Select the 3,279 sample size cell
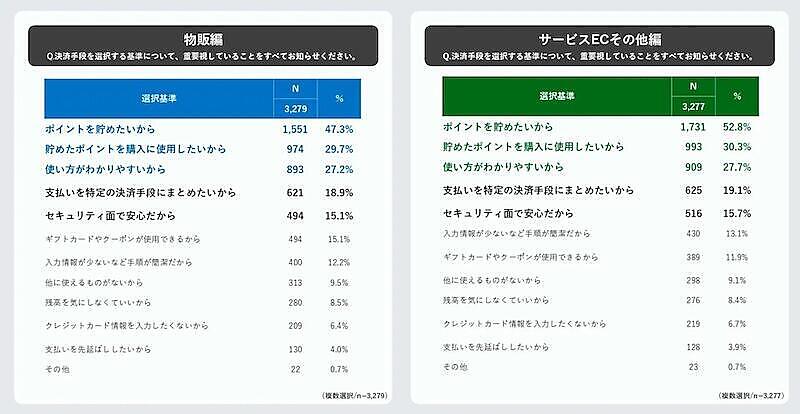 [293, 109]
